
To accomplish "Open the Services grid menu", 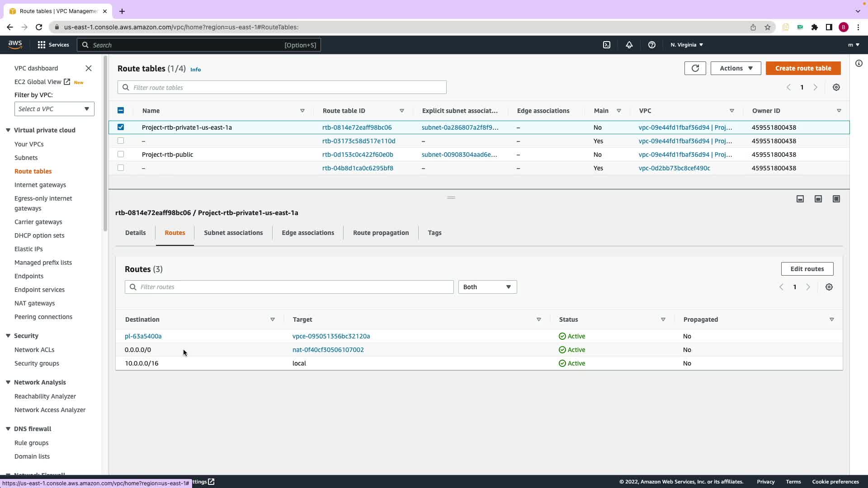I will 53,45.
